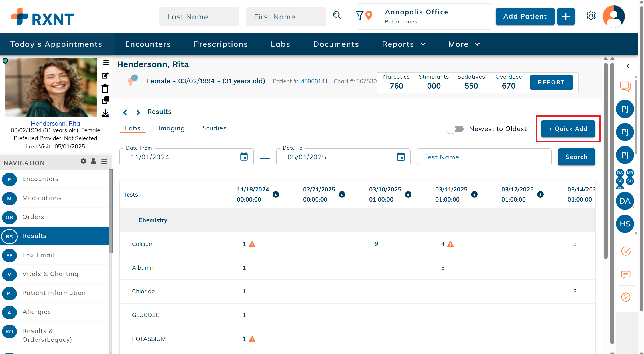Open Last Visit 05/01/2025 link
This screenshot has height=354, width=644.
[x=70, y=146]
